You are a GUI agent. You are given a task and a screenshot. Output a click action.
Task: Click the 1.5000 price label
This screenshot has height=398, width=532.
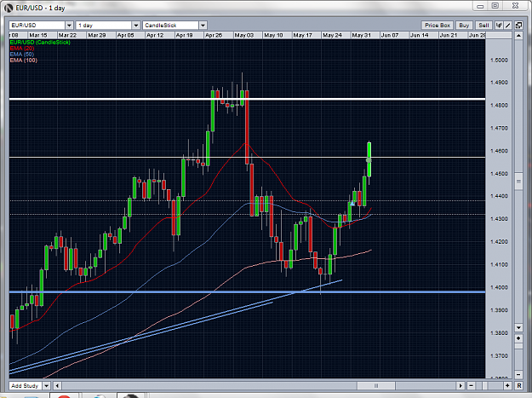coord(499,61)
